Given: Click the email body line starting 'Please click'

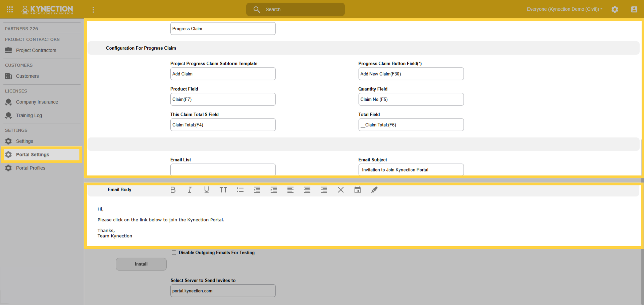Looking at the screenshot, I should 161,220.
